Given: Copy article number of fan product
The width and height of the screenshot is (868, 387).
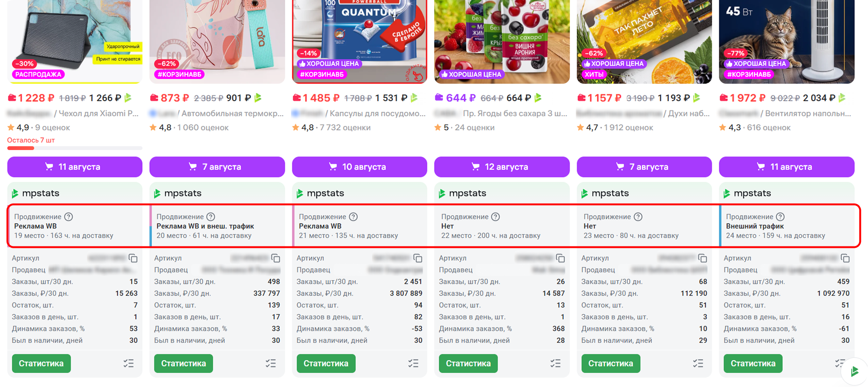Looking at the screenshot, I should tap(845, 258).
